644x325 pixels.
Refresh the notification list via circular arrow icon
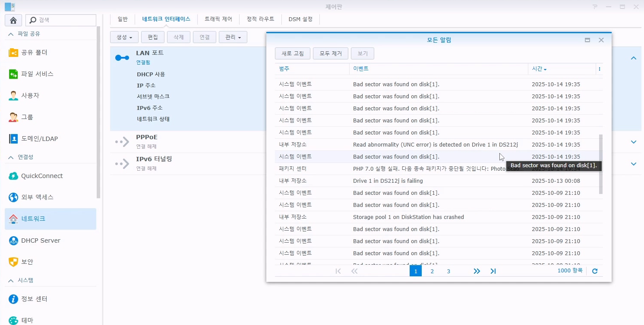(x=595, y=270)
